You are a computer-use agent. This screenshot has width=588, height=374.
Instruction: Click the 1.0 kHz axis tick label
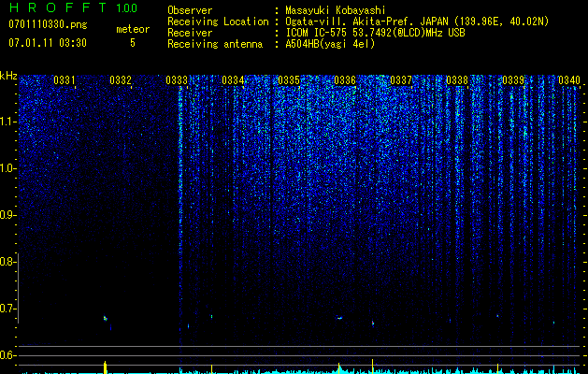click(7, 168)
